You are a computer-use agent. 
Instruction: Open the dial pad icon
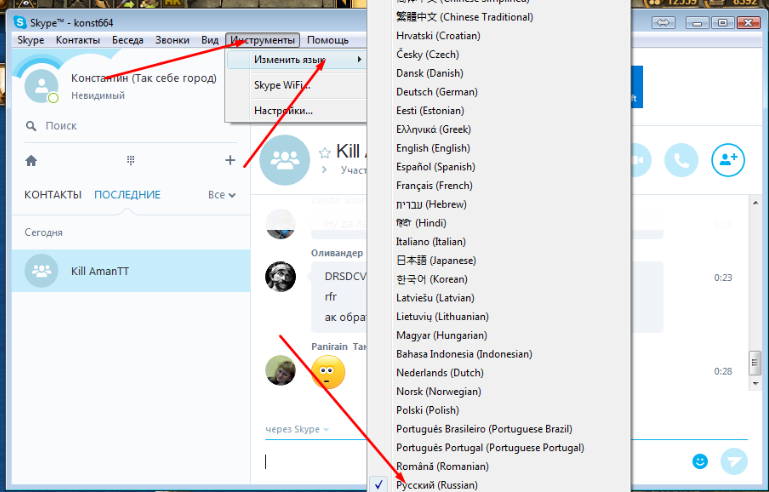(130, 160)
